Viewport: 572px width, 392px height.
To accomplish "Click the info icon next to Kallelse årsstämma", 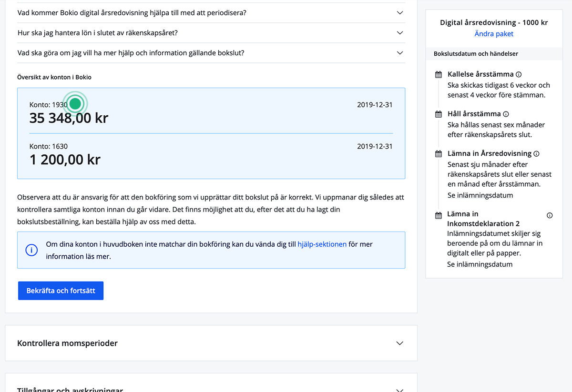I will (519, 74).
